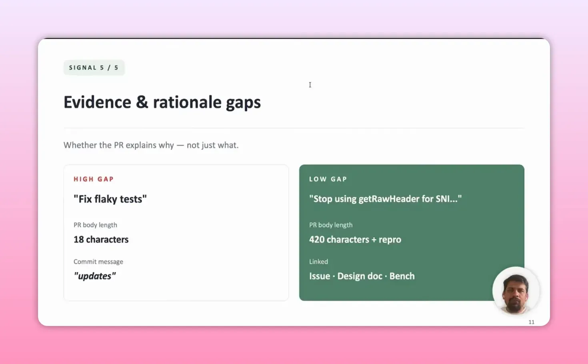Select the "Fix flaky tests" quote
This screenshot has width=588, height=364.
(x=110, y=199)
